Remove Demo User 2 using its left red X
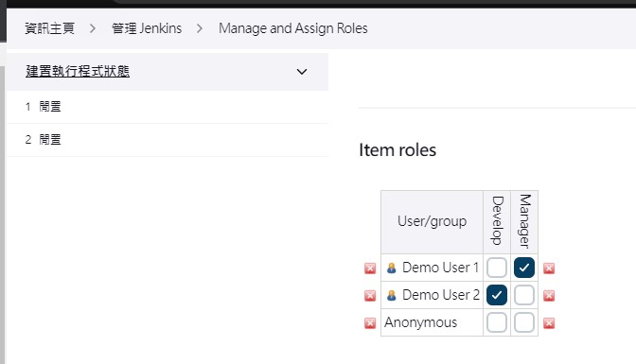 pos(370,296)
